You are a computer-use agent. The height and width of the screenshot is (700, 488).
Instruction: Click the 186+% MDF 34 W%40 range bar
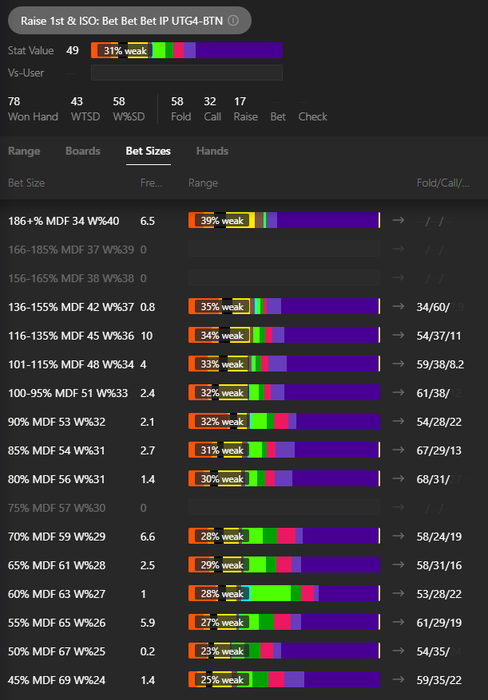pyautogui.click(x=284, y=221)
